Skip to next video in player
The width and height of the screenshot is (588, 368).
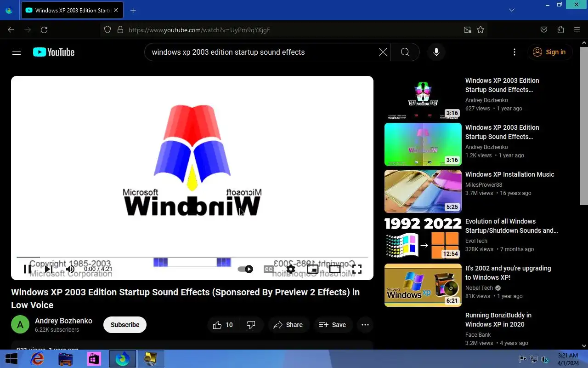pos(49,269)
